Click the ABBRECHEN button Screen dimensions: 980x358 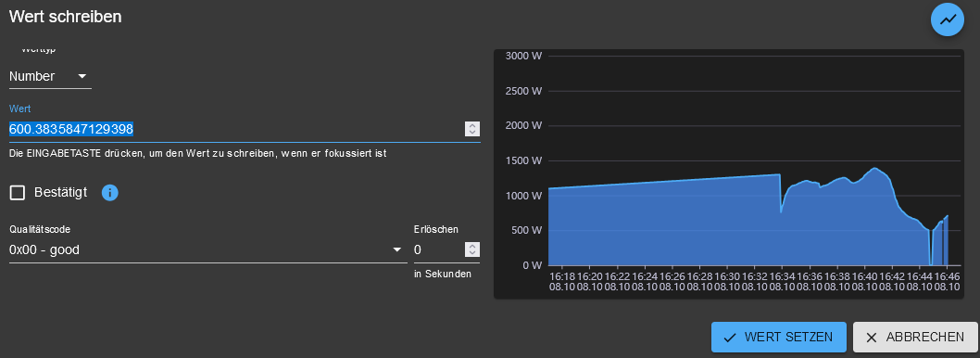tap(915, 338)
